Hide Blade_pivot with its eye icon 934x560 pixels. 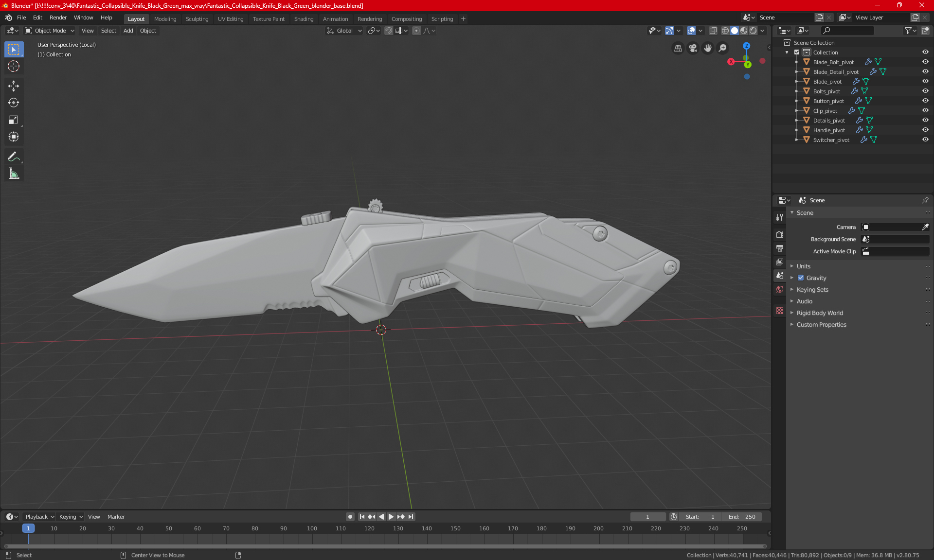click(925, 81)
